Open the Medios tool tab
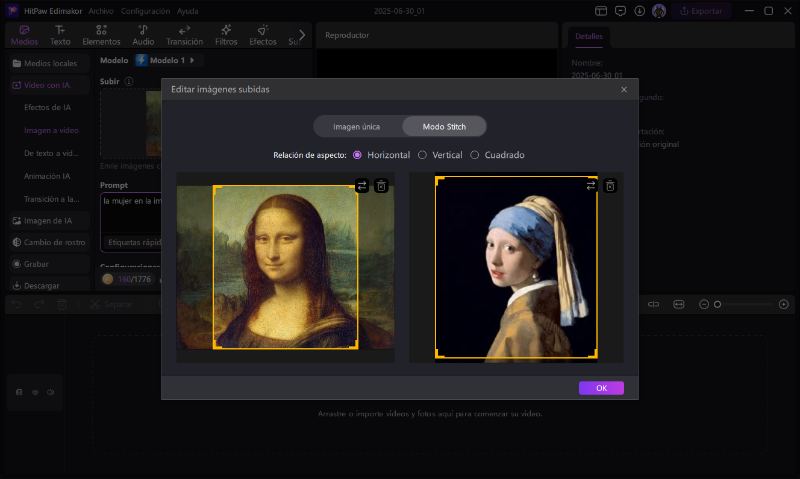 click(x=24, y=35)
